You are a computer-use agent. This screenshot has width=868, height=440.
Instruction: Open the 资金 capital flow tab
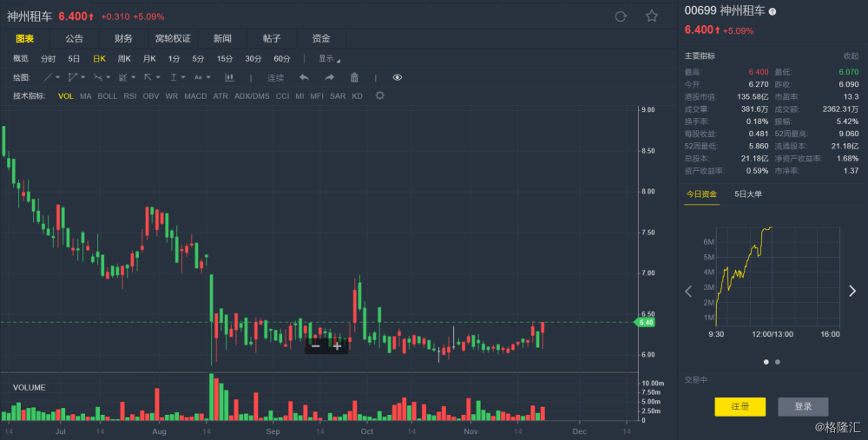[x=321, y=38]
